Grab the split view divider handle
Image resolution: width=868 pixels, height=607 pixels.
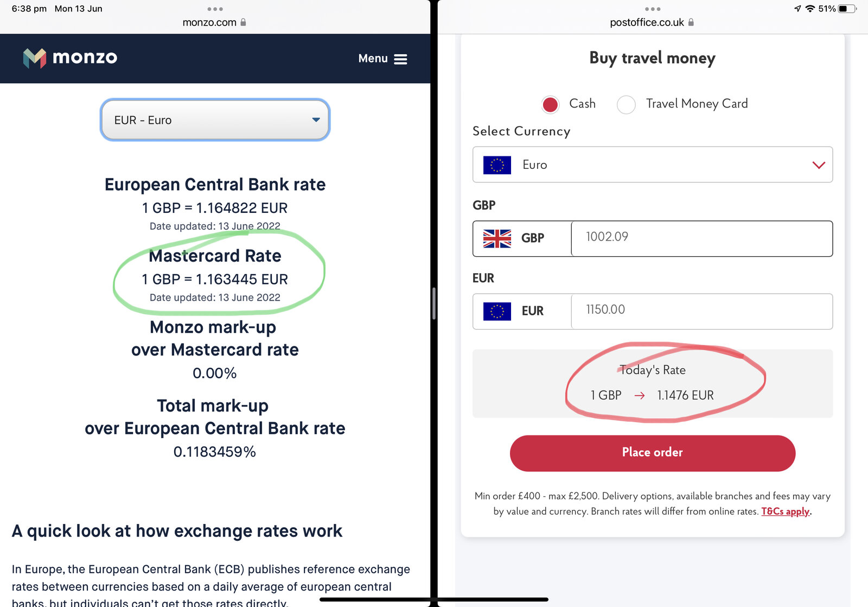(434, 303)
